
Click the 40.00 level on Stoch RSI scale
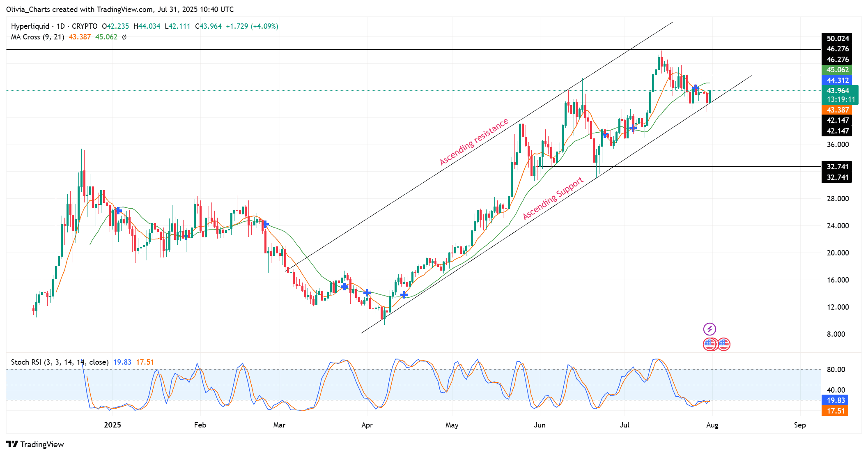pyautogui.click(x=836, y=390)
